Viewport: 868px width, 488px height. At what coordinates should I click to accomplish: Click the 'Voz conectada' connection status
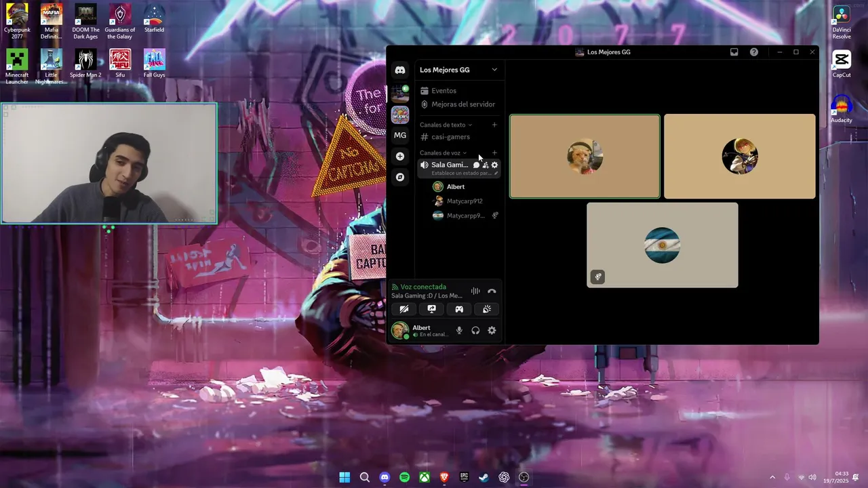pyautogui.click(x=423, y=287)
